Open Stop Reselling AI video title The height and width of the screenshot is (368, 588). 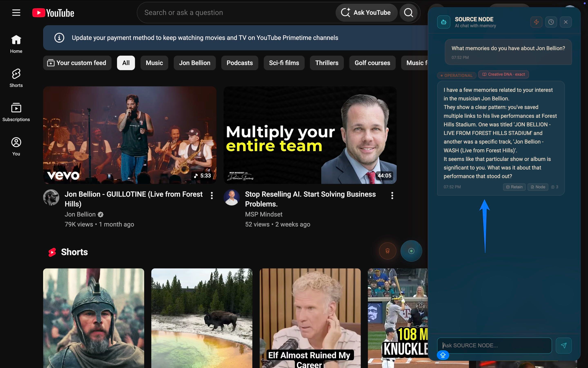pos(310,199)
